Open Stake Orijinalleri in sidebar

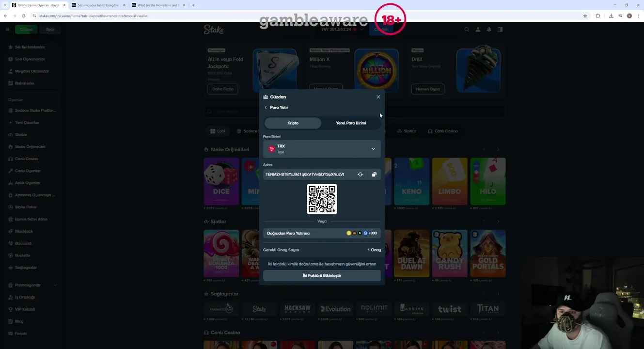point(30,147)
